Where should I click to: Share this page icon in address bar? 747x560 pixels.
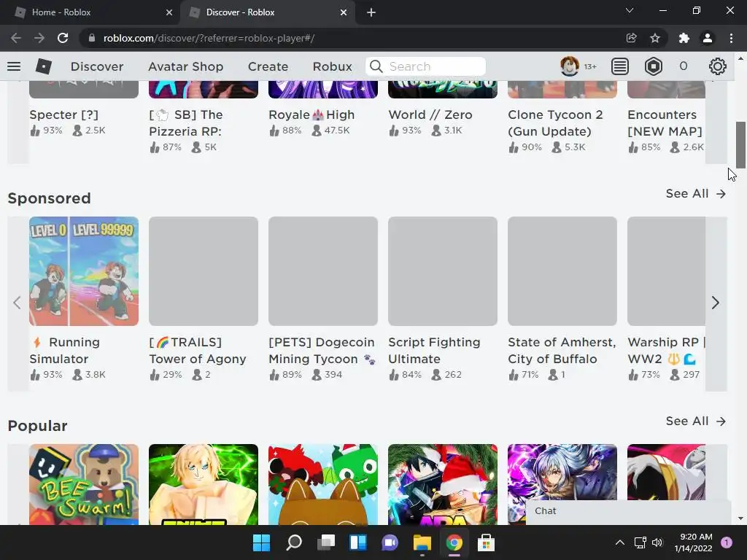tap(631, 38)
